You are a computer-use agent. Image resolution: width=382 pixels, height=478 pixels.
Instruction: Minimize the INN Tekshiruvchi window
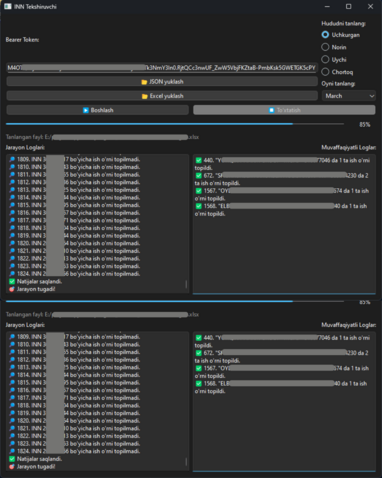327,6
